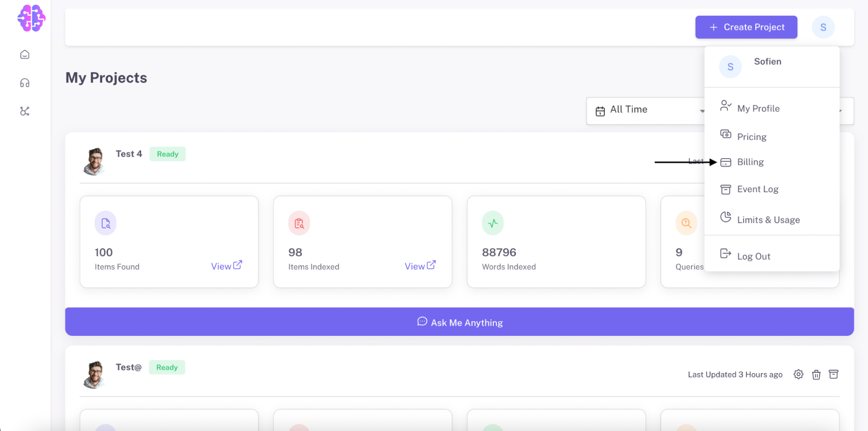The image size is (868, 431).
Task: Click Test@ project avatar thumbnail
Action: pyautogui.click(x=94, y=375)
